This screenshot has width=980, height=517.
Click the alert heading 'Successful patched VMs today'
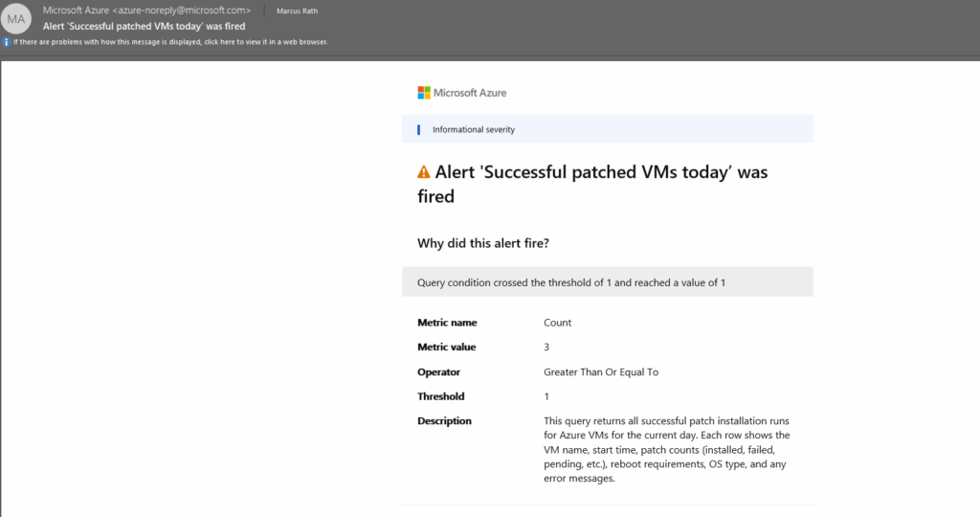tap(592, 184)
